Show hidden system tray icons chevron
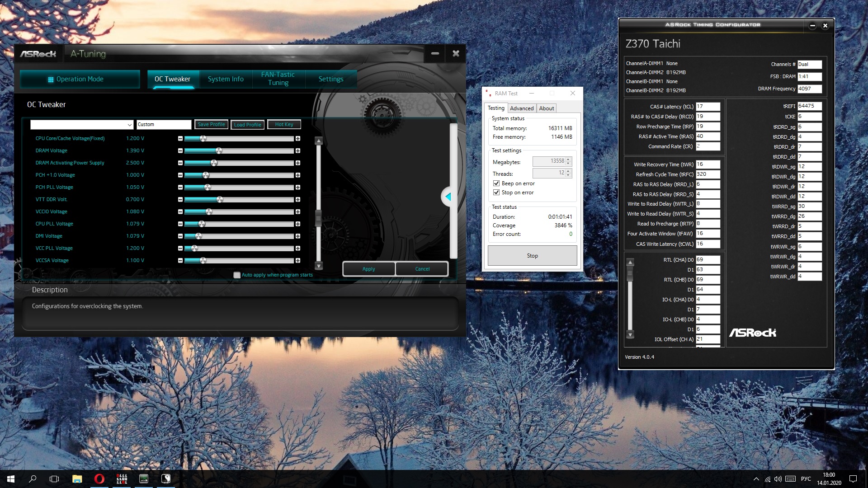Screen dimensions: 868x488 (x=756, y=479)
